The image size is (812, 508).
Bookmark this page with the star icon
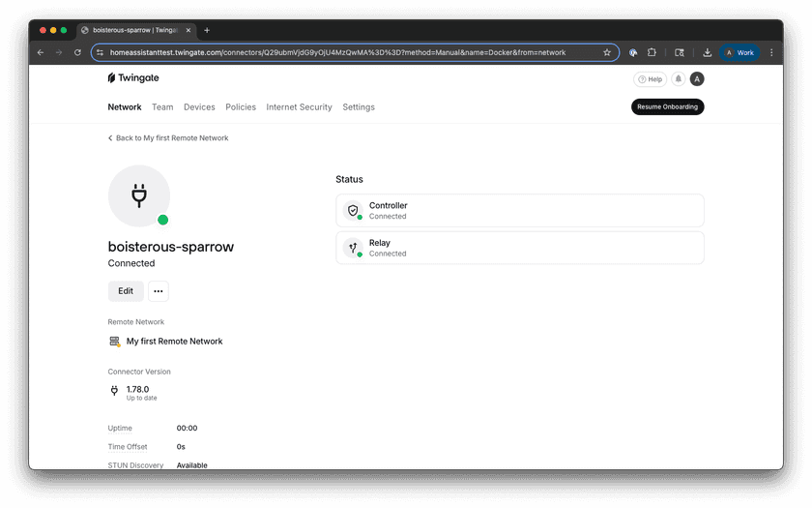click(607, 52)
